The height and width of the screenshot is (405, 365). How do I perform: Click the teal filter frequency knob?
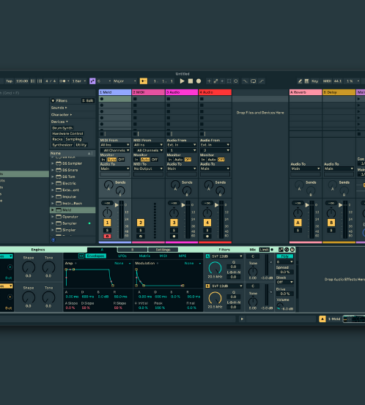(215, 268)
